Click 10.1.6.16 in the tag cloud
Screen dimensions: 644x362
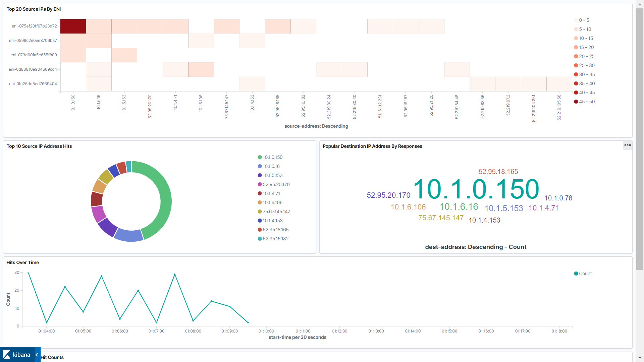459,206
